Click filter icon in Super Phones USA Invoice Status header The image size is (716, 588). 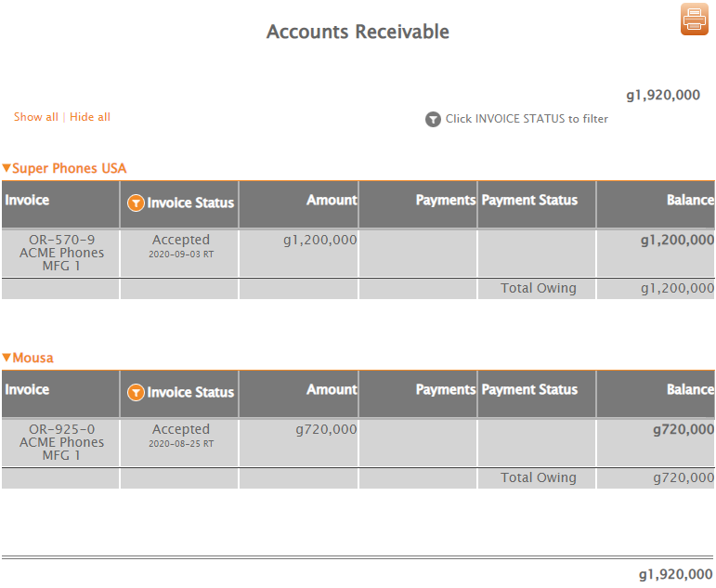(x=136, y=203)
